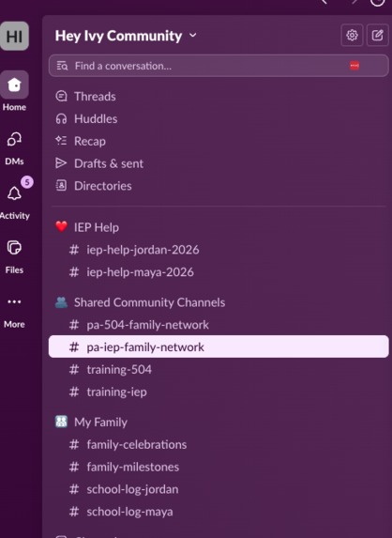Focus the Find a conversation search field

pyautogui.click(x=219, y=66)
